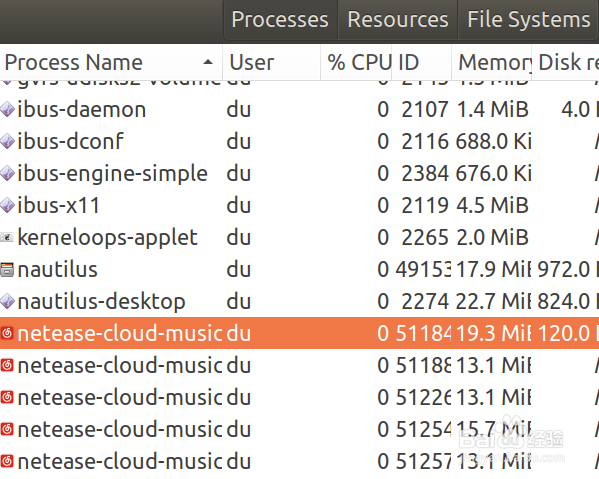Select the ibus-engine-simple process name
Image resolution: width=599 pixels, height=479 pixels.
[112, 173]
